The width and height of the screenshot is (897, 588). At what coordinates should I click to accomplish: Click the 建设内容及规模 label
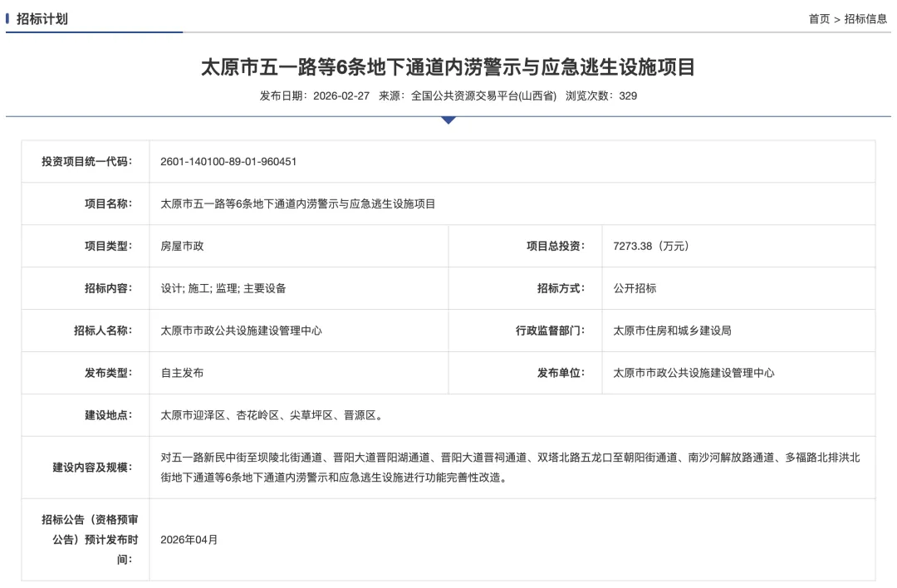coord(93,468)
